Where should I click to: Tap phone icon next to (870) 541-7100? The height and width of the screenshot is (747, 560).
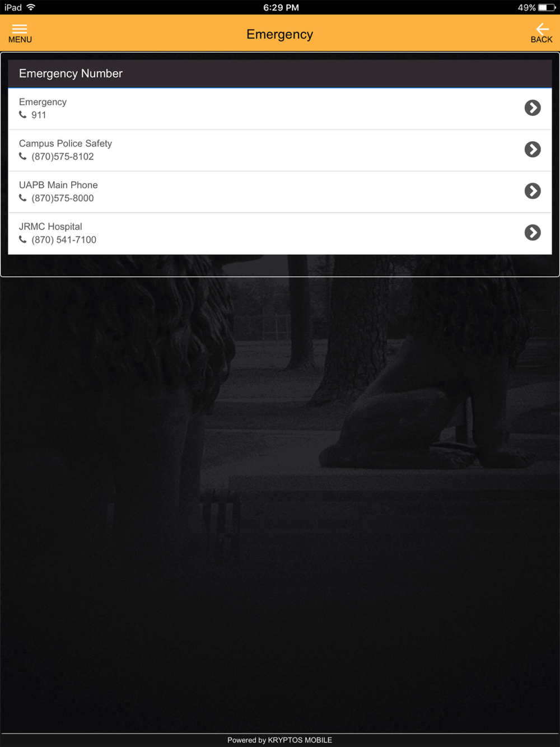click(x=23, y=239)
